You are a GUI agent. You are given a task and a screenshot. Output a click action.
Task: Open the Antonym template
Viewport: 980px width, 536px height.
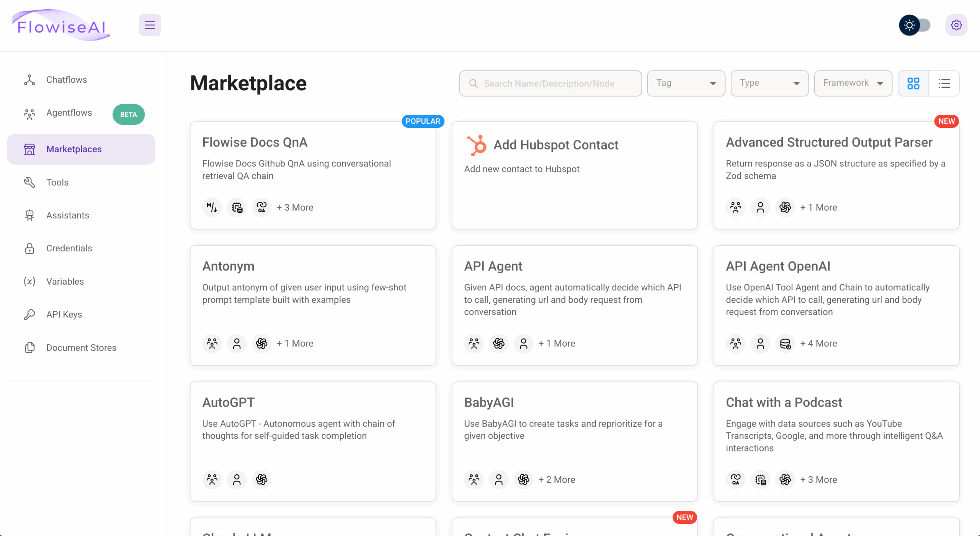[x=313, y=305]
